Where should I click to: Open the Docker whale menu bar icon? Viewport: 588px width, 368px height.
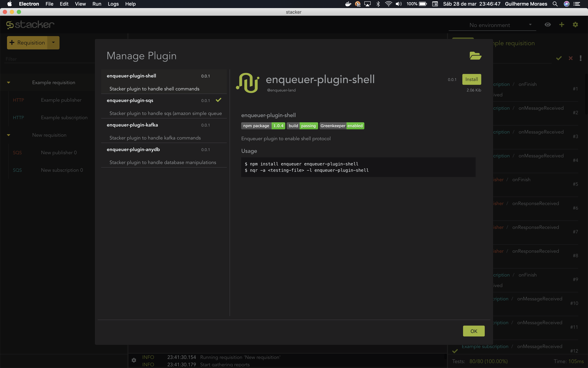(348, 4)
